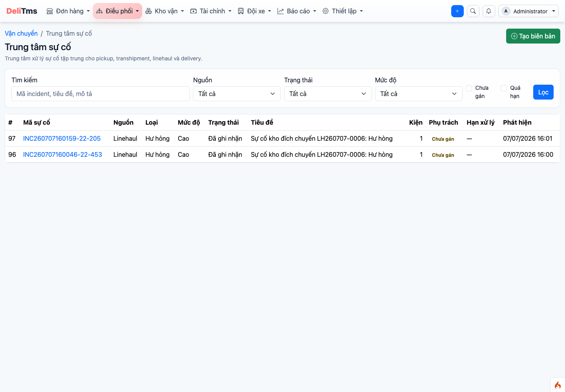Enable the Quá hạn checkbox

[x=504, y=88]
